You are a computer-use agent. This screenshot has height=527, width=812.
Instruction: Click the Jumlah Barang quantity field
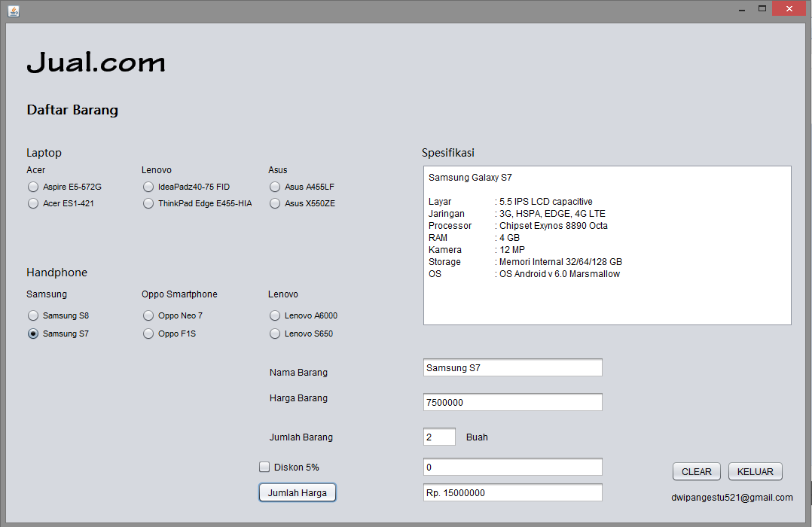[x=440, y=437]
